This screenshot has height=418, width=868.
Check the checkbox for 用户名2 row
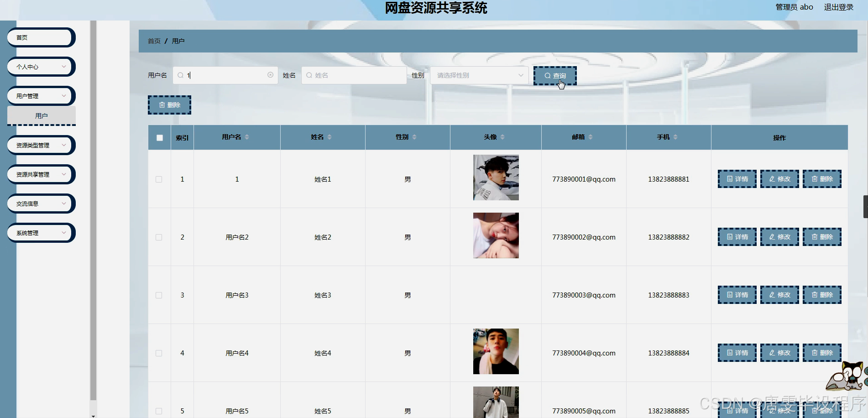159,237
